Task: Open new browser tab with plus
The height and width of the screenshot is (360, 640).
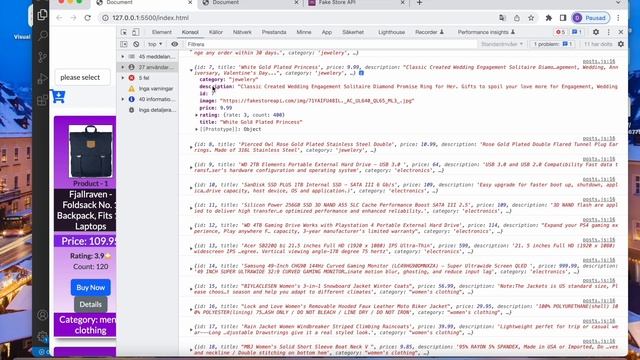Action: click(419, 3)
